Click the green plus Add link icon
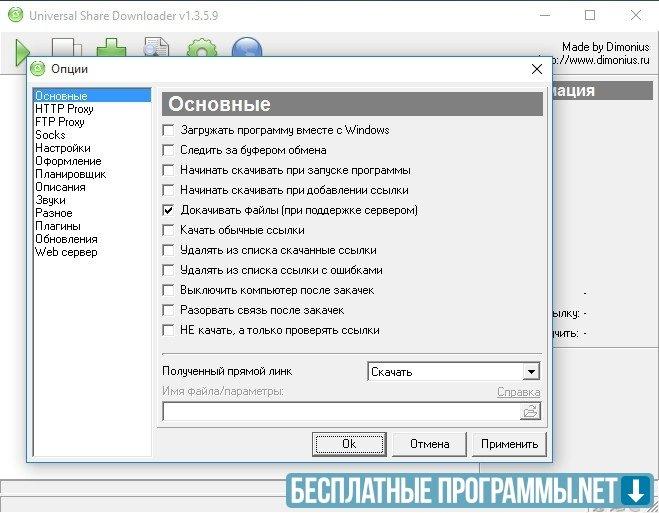This screenshot has width=659, height=513. point(111,47)
